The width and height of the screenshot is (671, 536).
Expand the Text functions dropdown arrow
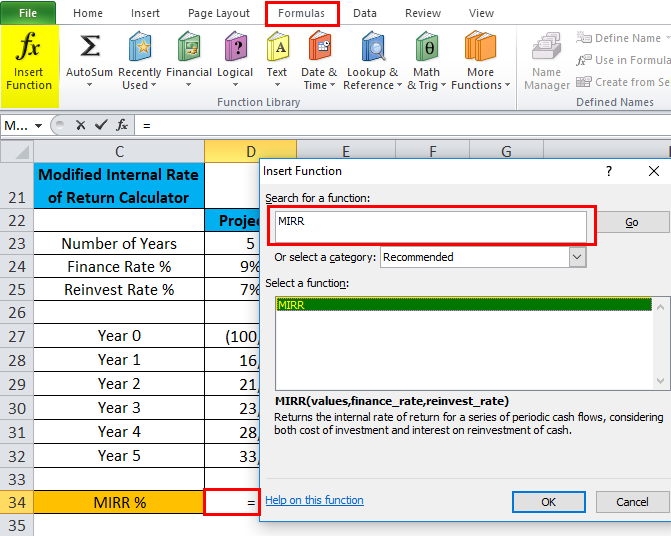point(277,85)
